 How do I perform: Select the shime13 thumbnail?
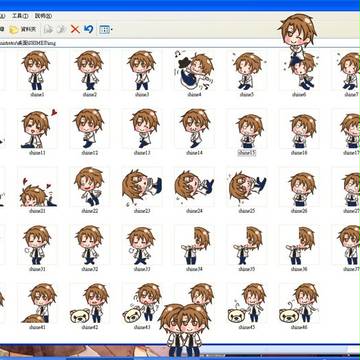click(142, 129)
